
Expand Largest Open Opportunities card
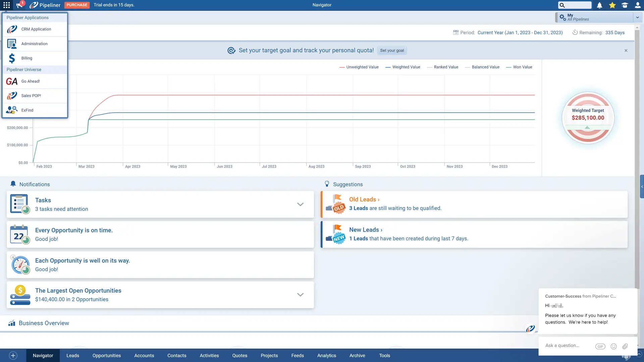click(x=300, y=295)
